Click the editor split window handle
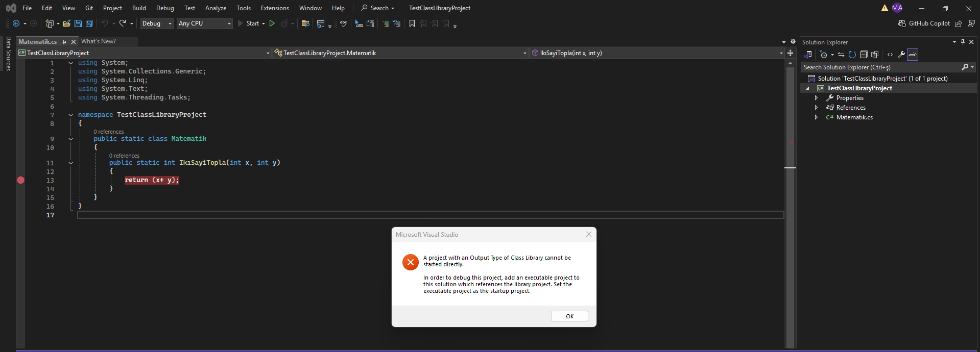 pyautogui.click(x=790, y=53)
